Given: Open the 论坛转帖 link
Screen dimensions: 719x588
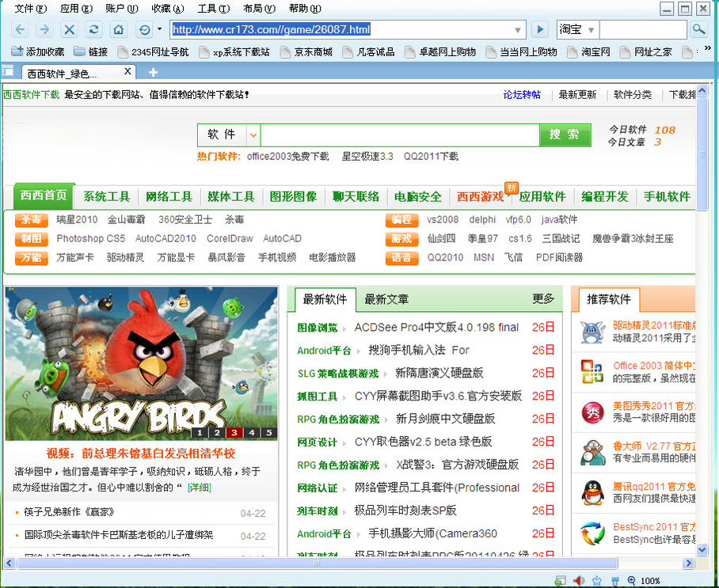Looking at the screenshot, I should [522, 95].
